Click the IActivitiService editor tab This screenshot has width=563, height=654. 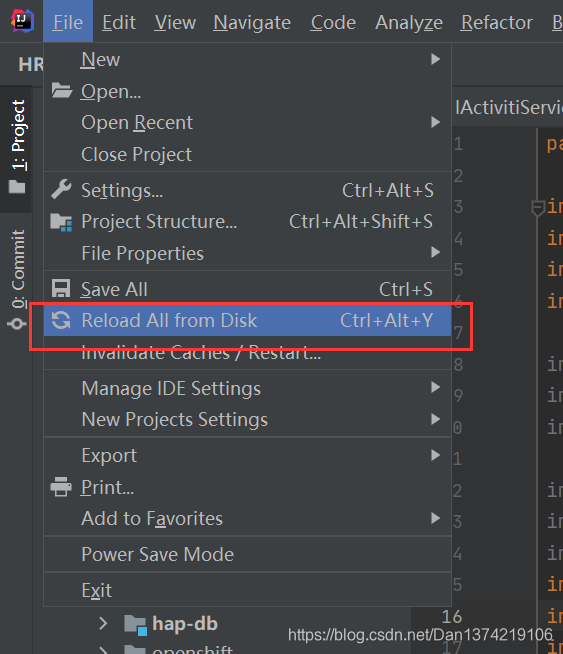[x=509, y=107]
